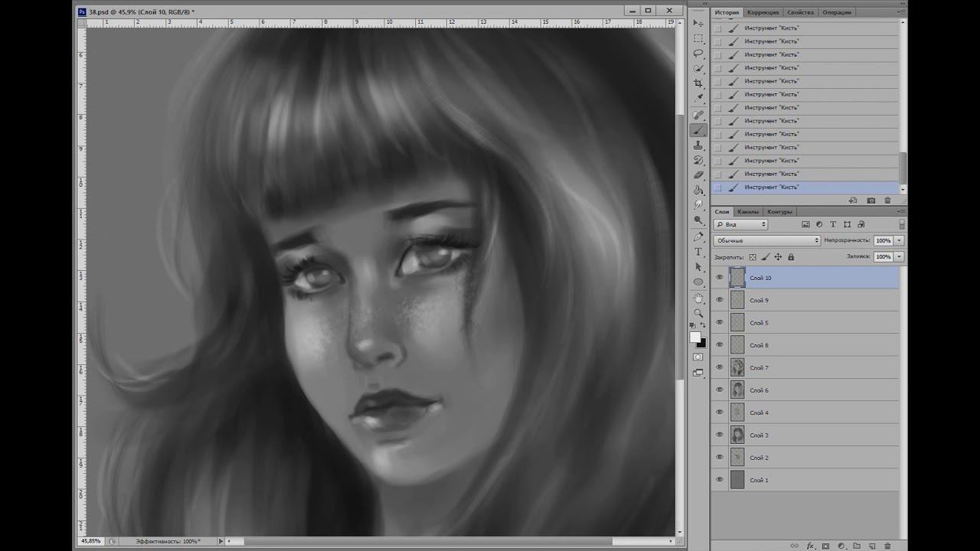Open the Непрозрачность opacity slider arrow
980x551 pixels.
point(899,240)
